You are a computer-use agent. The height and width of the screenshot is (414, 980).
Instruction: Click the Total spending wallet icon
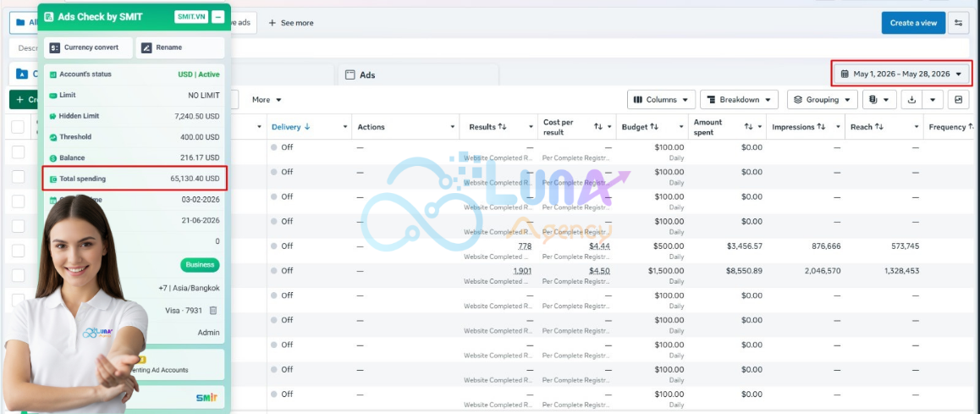tap(53, 179)
